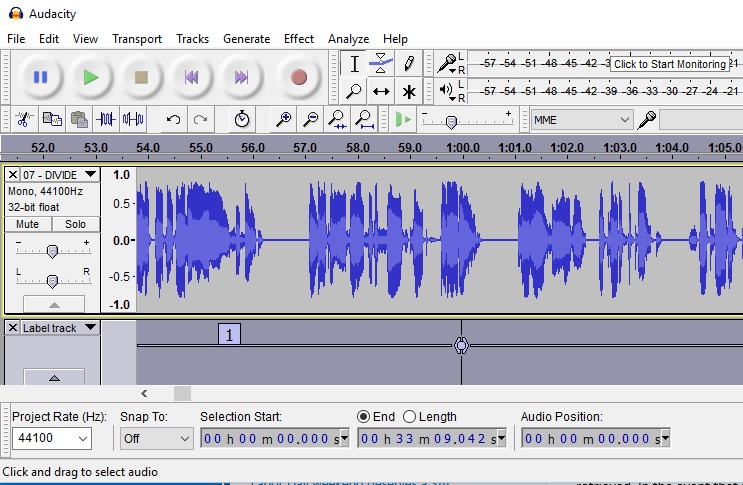
Task: Select the Length radio button
Action: coord(409,416)
